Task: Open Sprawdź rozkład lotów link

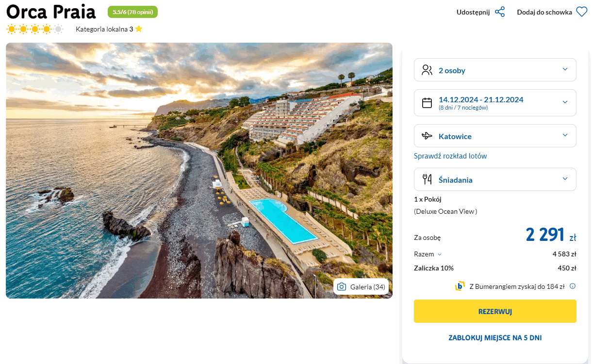Action: 450,156
